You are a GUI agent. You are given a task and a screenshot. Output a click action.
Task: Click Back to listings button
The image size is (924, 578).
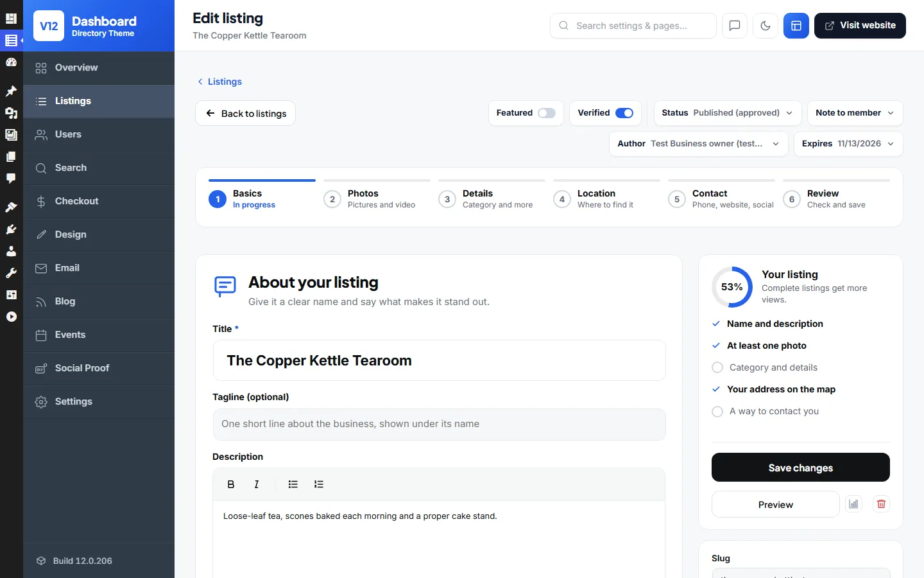[x=245, y=113]
